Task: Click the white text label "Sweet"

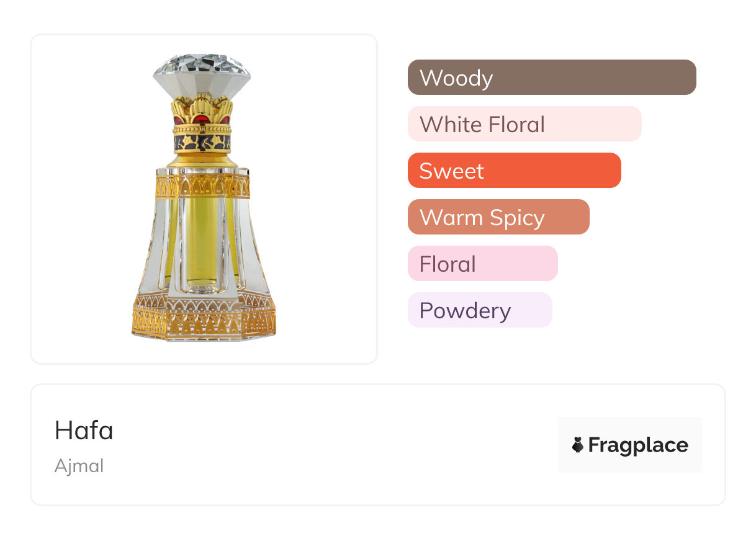Action: pyautogui.click(x=451, y=171)
